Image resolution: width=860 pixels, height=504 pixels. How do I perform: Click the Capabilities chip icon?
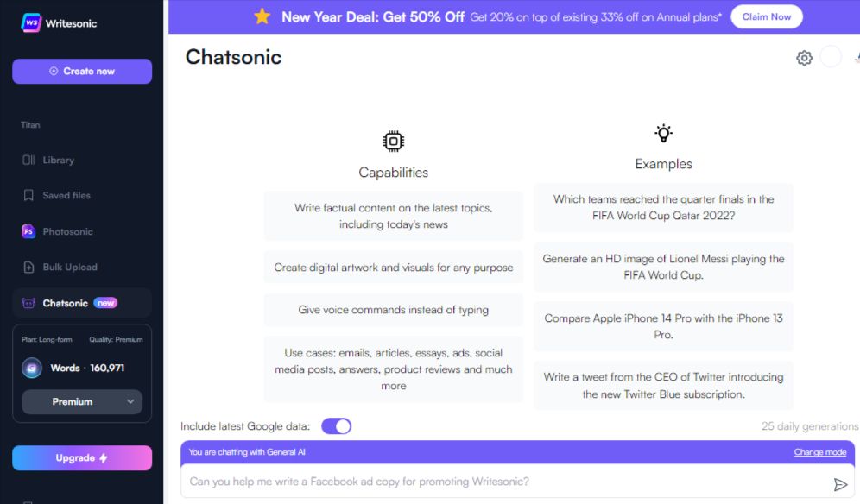pyautogui.click(x=393, y=142)
